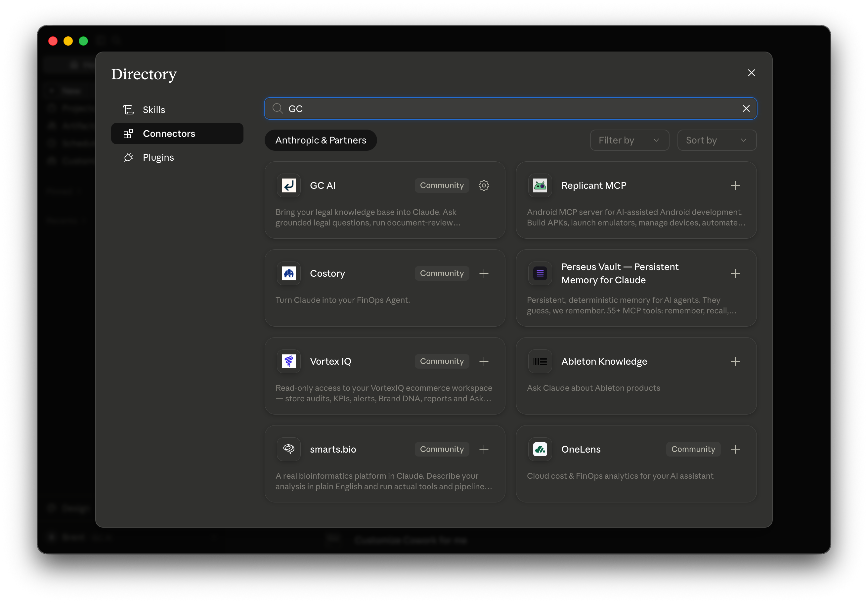Open the Sort by dropdown
868x603 pixels.
click(717, 141)
